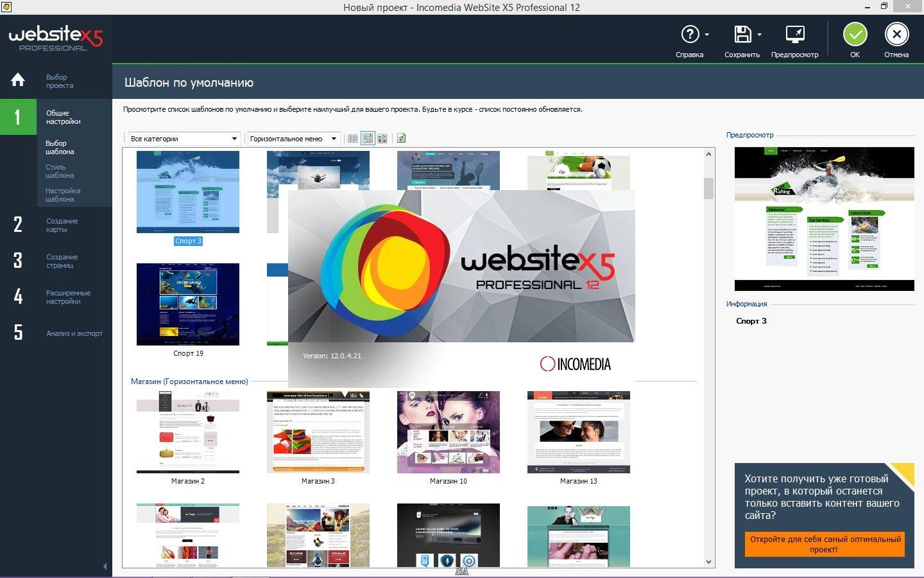The height and width of the screenshot is (578, 924).
Task: Switch to medium thumbnails view
Action: (368, 138)
